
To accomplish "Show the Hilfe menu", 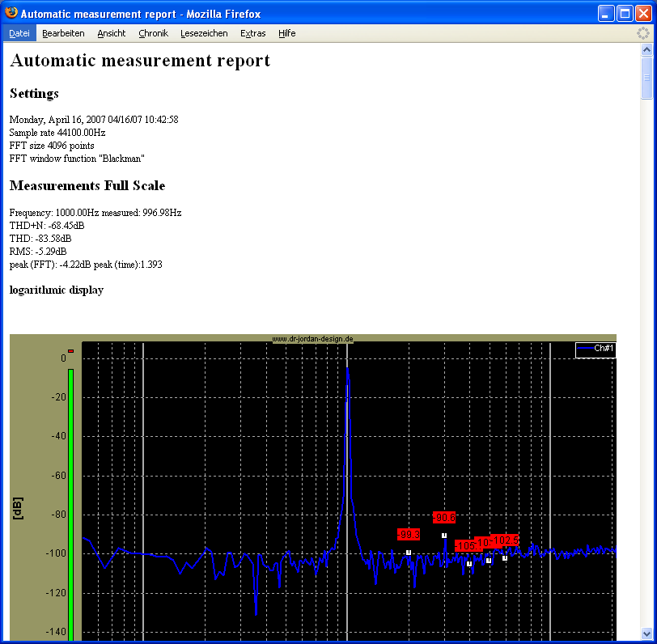I will [x=286, y=33].
